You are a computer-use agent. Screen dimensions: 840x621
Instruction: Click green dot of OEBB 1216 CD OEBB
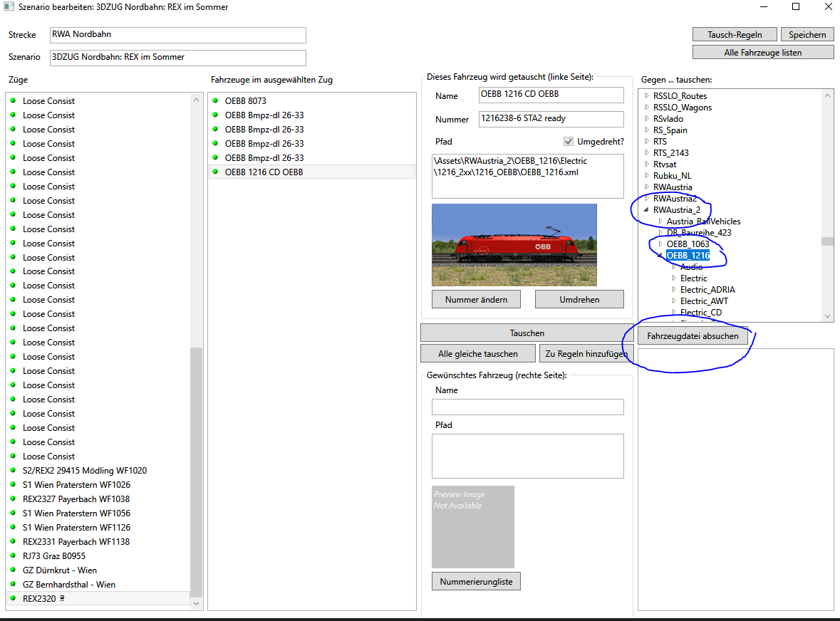tap(215, 172)
